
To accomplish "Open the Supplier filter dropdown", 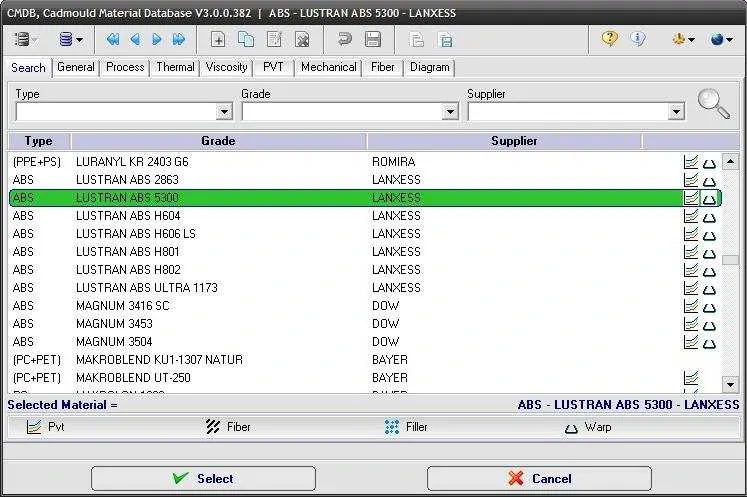I will tap(676, 112).
